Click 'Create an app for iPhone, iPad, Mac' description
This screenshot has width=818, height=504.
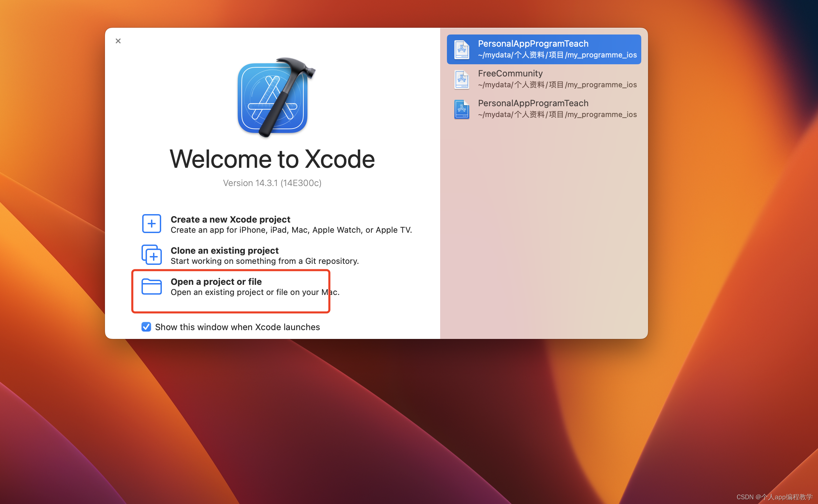(291, 230)
